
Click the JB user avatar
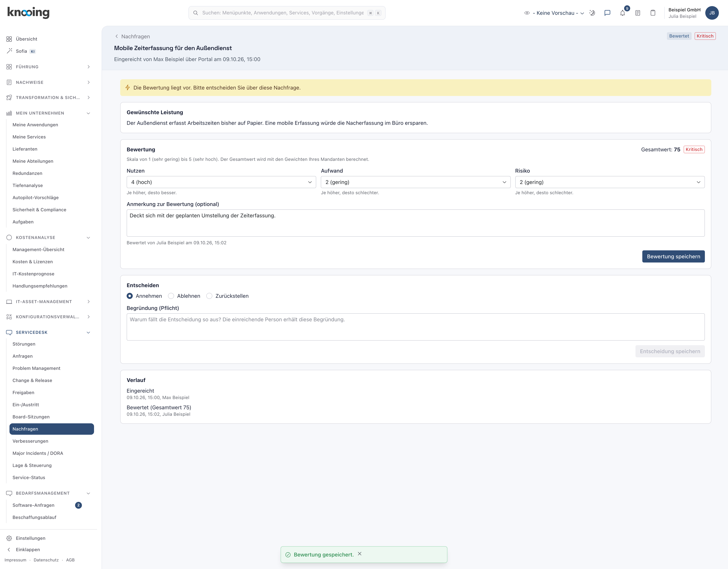coord(712,13)
